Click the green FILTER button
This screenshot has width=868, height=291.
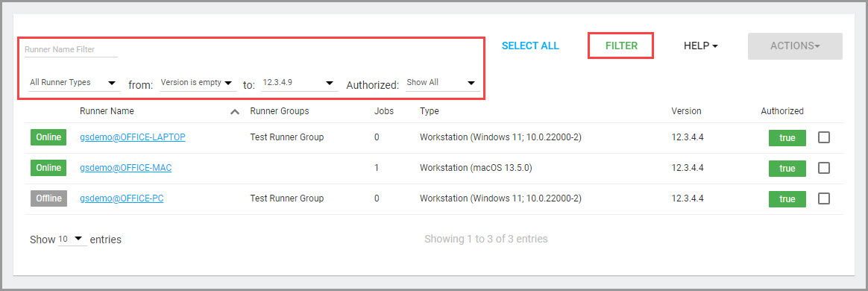click(621, 46)
